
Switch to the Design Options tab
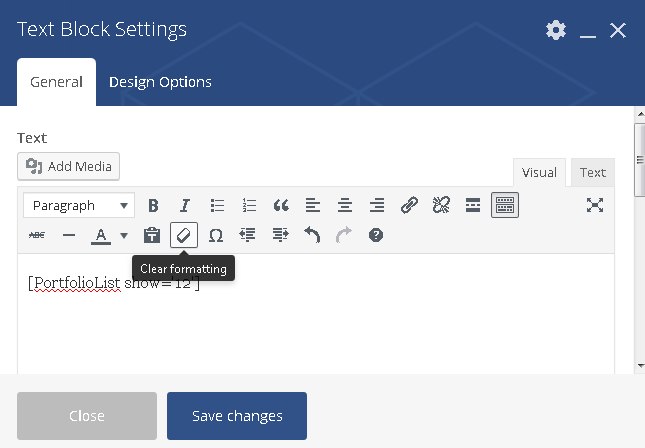(x=160, y=82)
